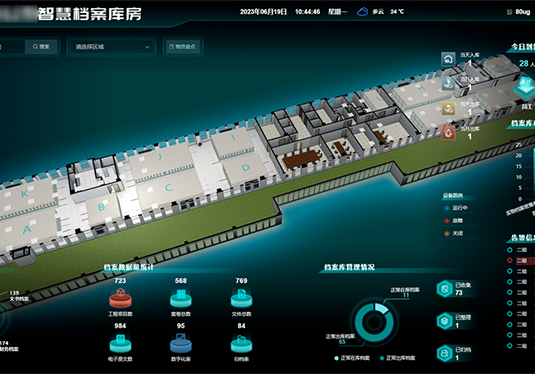Select the red highlighted alarm list entry
Viewport: 535px width, 374px height.
[521, 260]
